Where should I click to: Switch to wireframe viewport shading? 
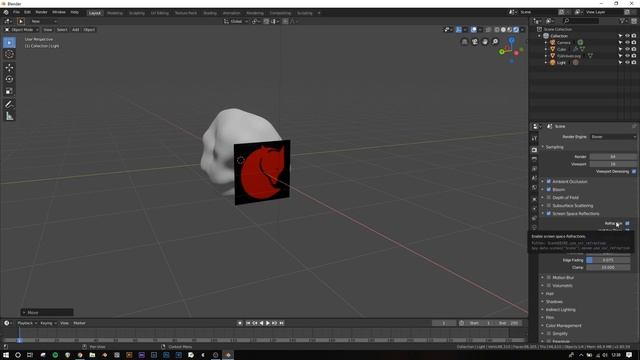(x=497, y=29)
